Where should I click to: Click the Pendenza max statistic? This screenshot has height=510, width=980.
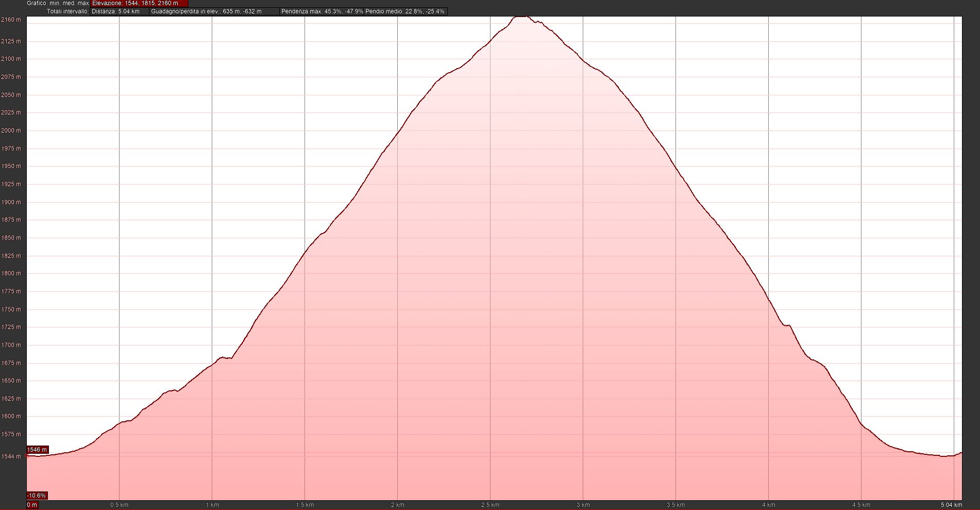click(322, 11)
